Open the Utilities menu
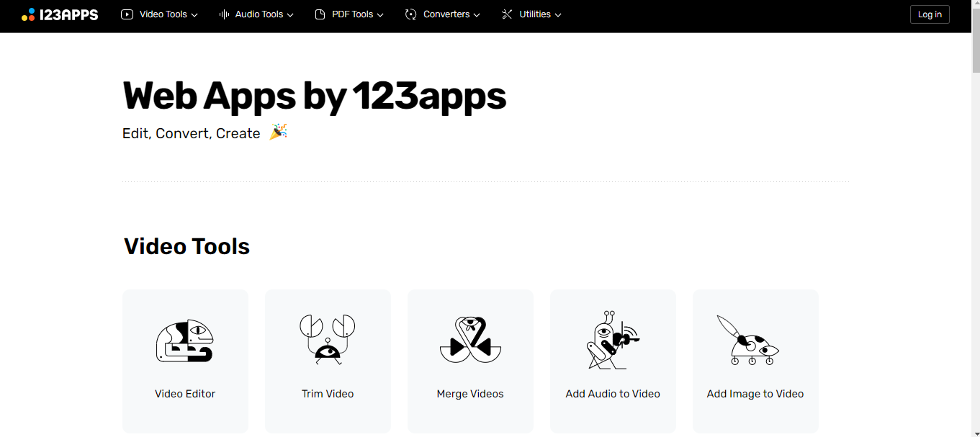Viewport: 980px width, 437px height. (531, 14)
